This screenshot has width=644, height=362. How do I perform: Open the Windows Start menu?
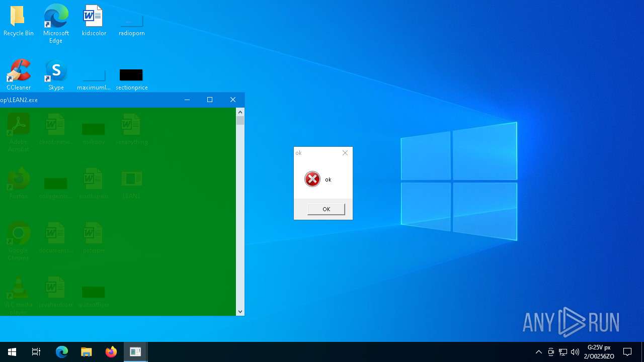[12, 352]
